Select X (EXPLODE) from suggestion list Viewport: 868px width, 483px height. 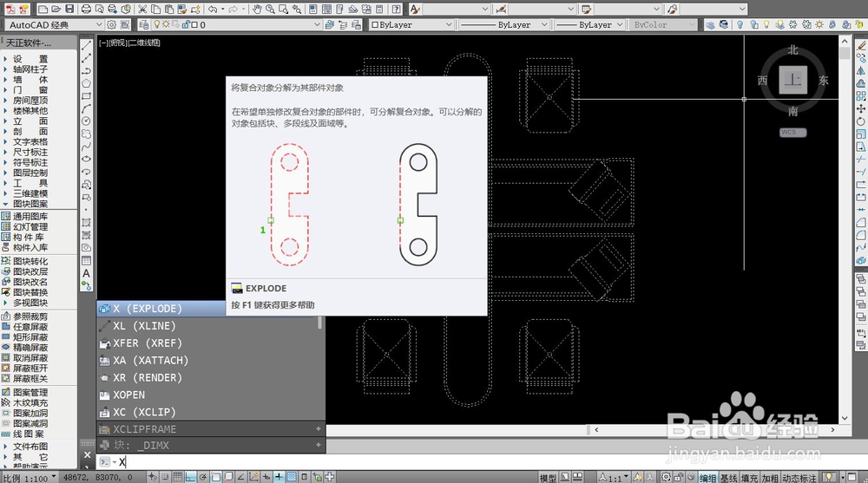tap(161, 309)
